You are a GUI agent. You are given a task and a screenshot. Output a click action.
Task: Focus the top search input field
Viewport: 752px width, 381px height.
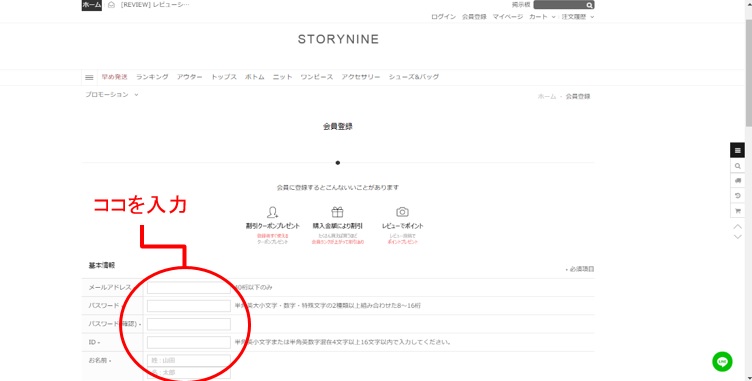tap(560, 5)
